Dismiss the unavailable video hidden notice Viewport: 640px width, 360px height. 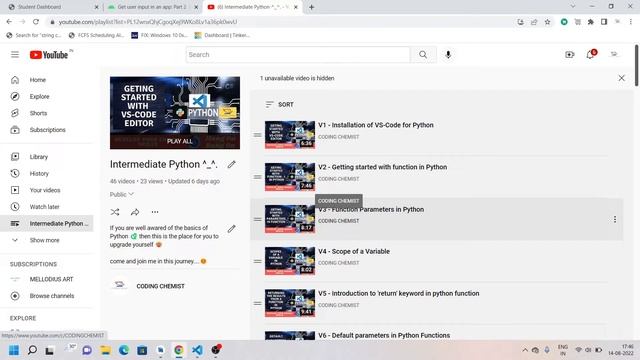click(x=622, y=78)
